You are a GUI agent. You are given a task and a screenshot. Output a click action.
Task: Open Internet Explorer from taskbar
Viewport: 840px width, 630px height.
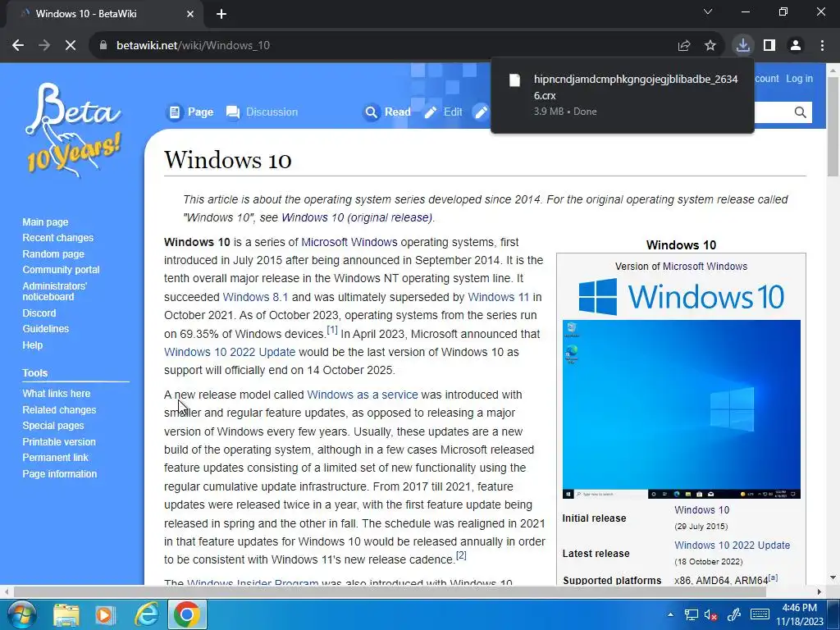tap(146, 615)
